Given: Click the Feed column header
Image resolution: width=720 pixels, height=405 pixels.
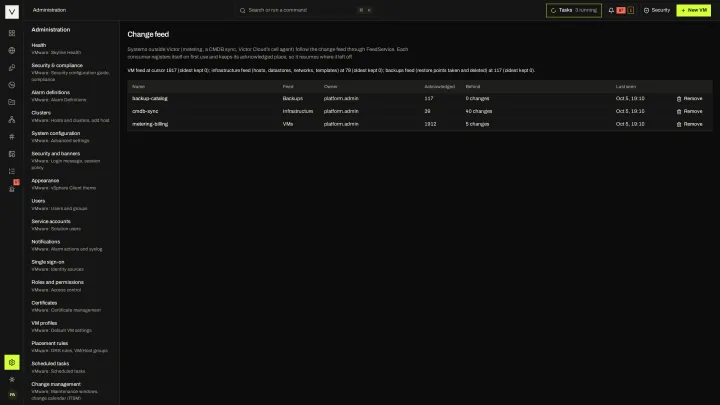Looking at the screenshot, I should tap(288, 86).
